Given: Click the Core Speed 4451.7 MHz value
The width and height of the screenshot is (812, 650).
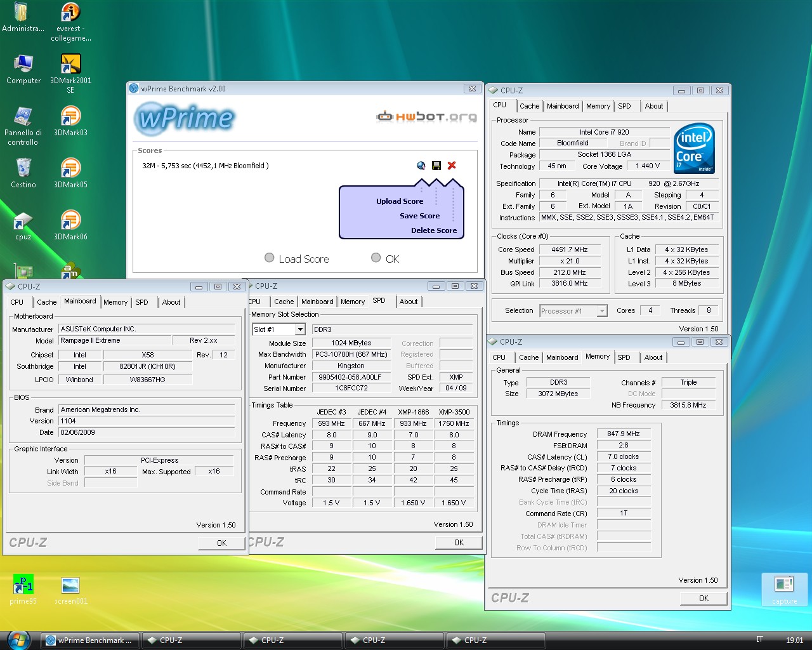Looking at the screenshot, I should tap(569, 249).
